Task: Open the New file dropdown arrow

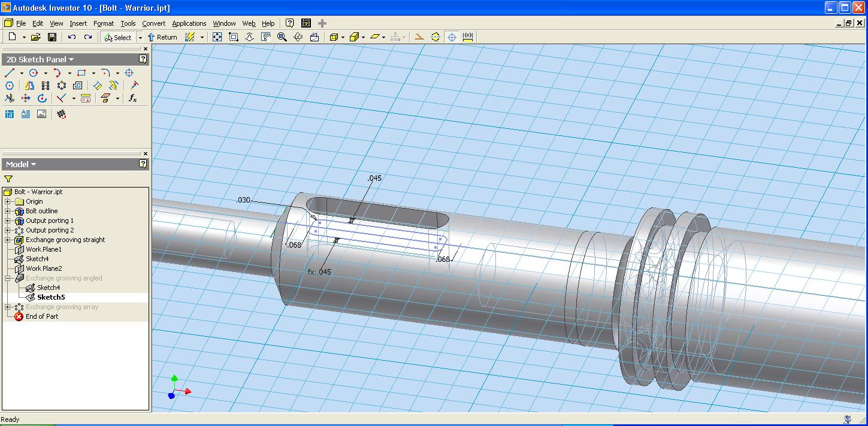Action: point(24,37)
